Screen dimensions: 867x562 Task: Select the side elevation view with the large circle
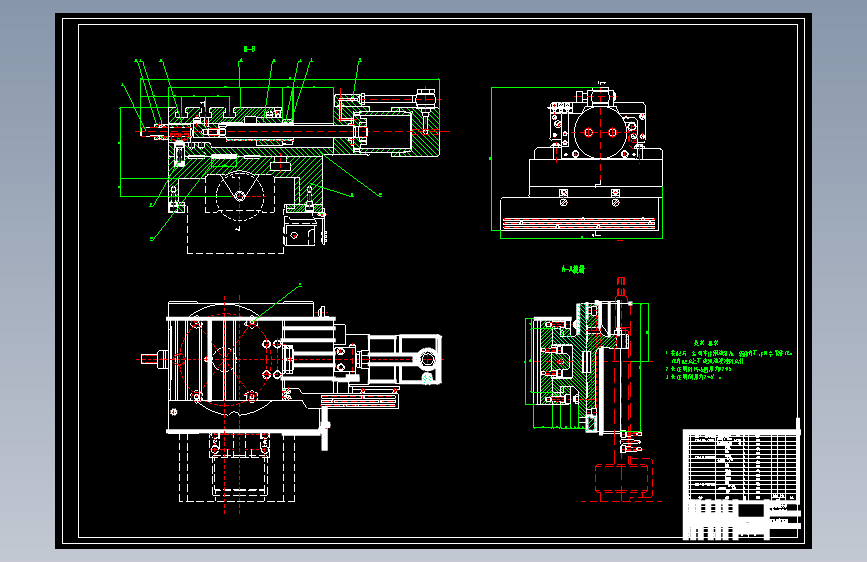pyautogui.click(x=577, y=160)
